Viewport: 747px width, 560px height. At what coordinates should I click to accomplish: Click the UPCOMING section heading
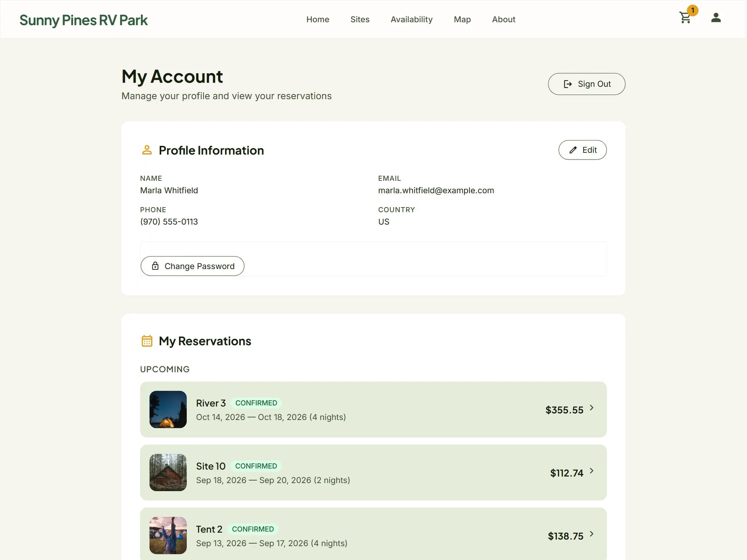(165, 369)
